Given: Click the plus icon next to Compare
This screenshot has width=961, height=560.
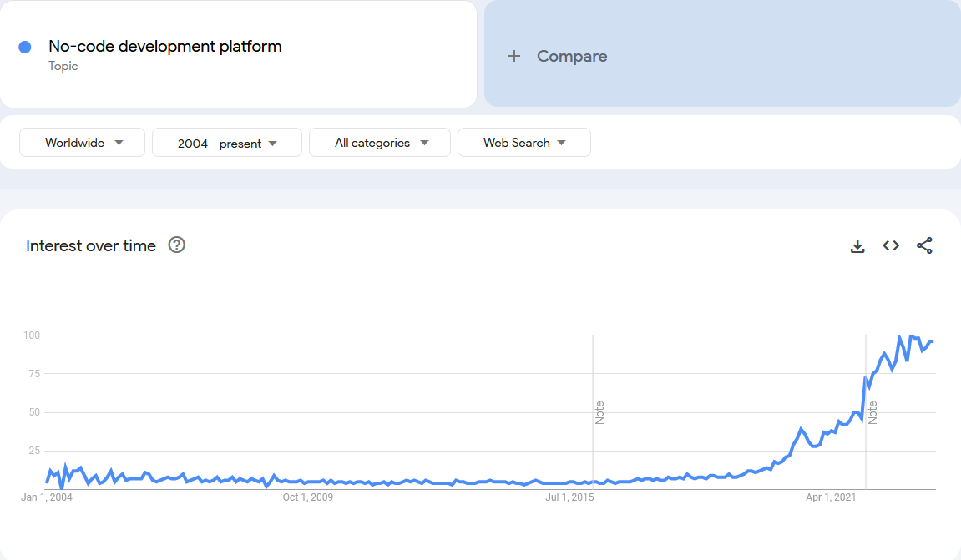Looking at the screenshot, I should (514, 57).
